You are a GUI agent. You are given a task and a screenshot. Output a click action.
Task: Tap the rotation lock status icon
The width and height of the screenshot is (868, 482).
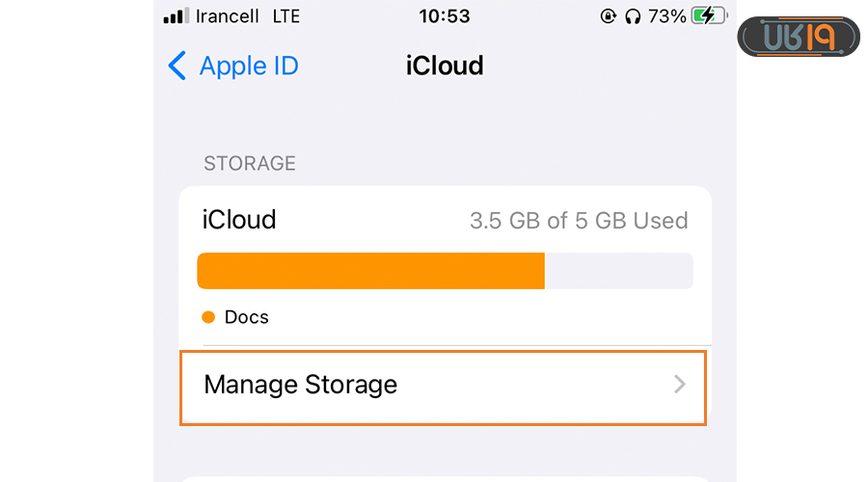pos(608,16)
